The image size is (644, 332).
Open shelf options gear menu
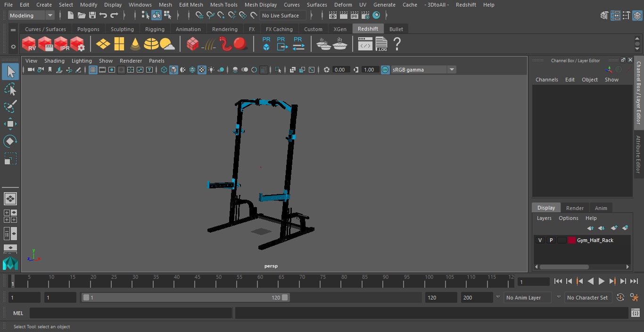pyautogui.click(x=13, y=47)
